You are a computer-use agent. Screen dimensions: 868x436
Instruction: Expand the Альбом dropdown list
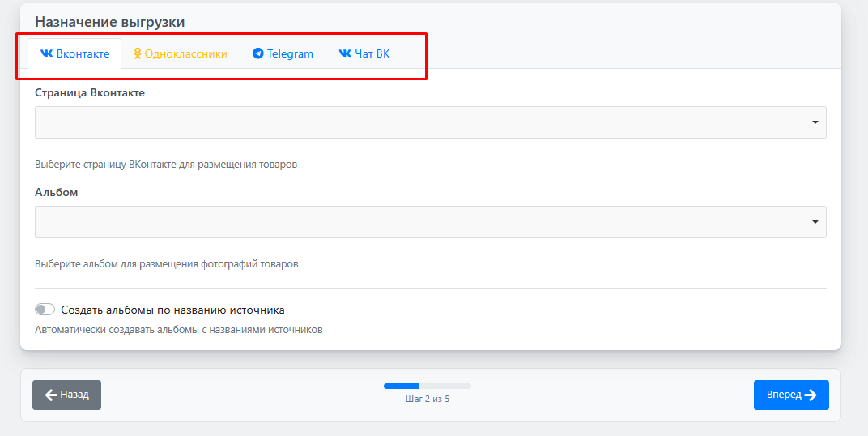430,222
